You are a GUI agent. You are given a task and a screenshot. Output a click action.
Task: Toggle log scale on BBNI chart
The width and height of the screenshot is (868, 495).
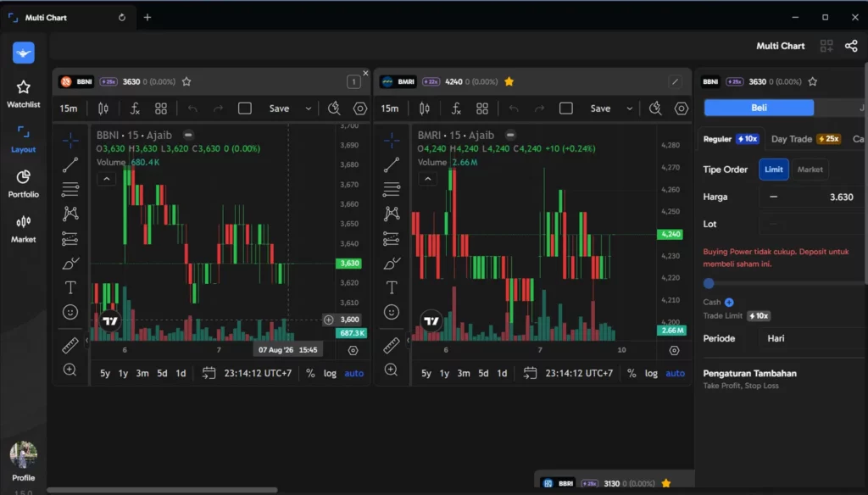[330, 373]
